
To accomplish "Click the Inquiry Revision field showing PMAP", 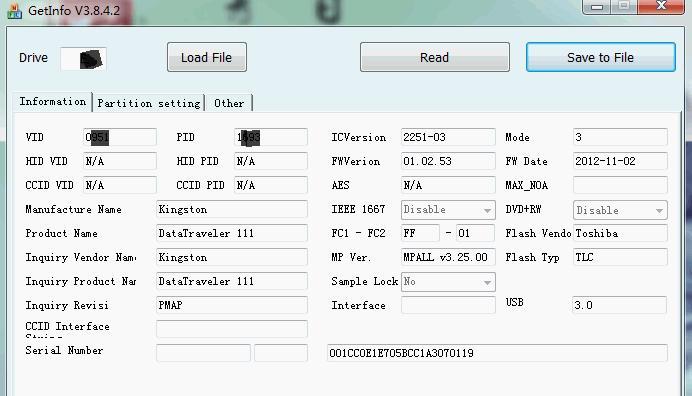I will tap(232, 305).
